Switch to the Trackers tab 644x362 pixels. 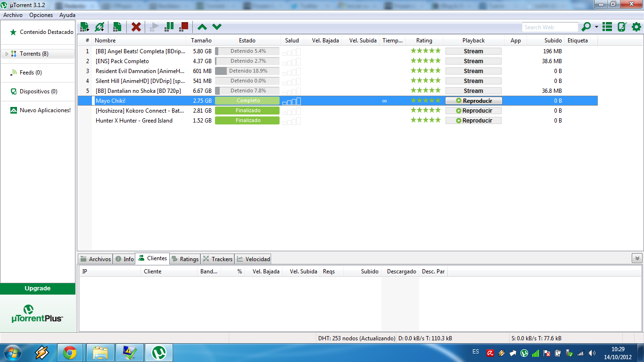[217, 258]
